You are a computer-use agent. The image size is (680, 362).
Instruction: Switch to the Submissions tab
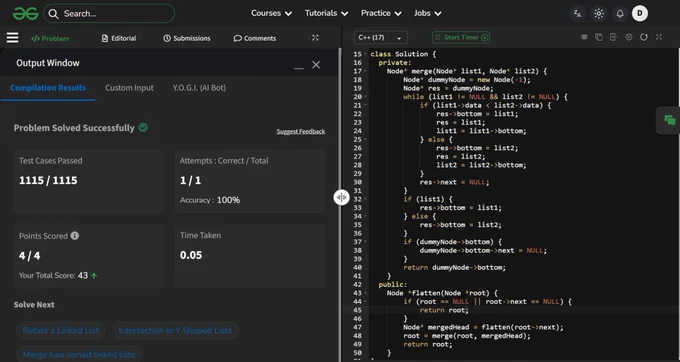click(187, 38)
